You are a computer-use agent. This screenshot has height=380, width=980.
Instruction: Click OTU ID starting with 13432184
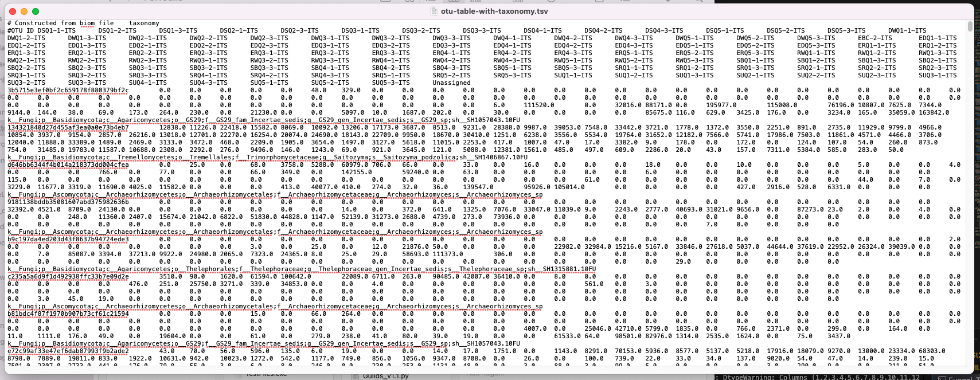(x=68, y=128)
